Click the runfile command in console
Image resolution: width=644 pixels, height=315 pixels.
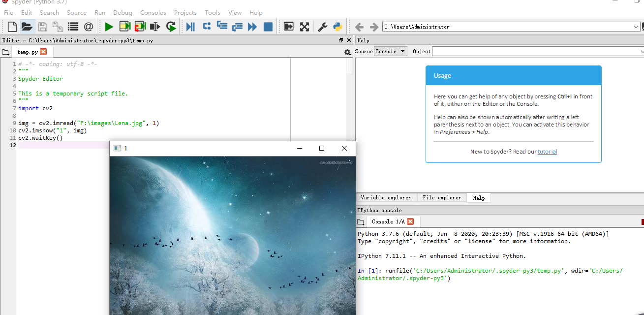tap(490, 274)
